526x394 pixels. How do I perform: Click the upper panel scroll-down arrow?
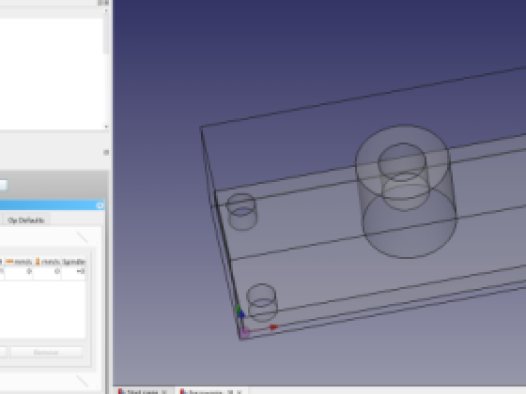click(x=106, y=127)
